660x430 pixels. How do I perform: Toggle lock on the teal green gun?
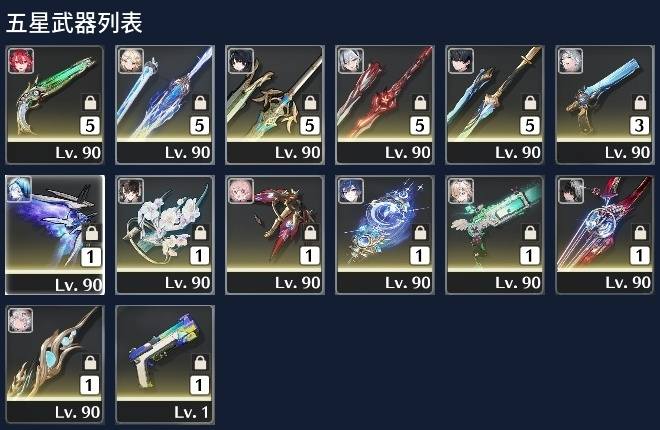pos(530,232)
